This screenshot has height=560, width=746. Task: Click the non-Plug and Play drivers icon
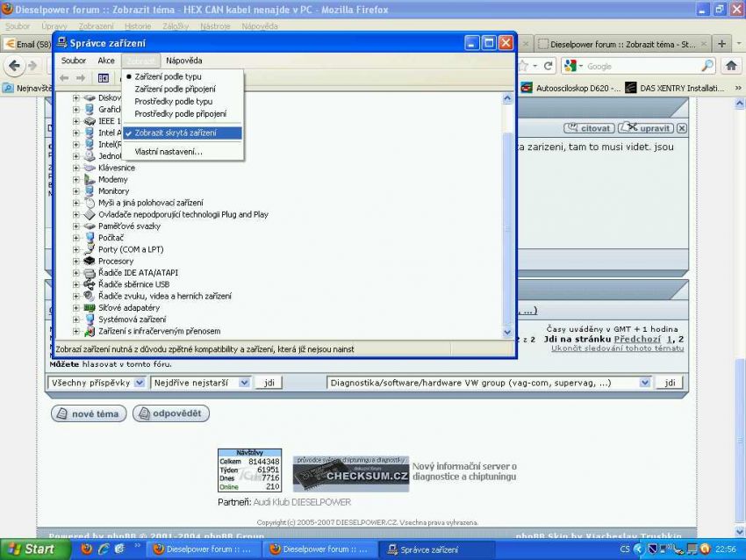click(90, 214)
